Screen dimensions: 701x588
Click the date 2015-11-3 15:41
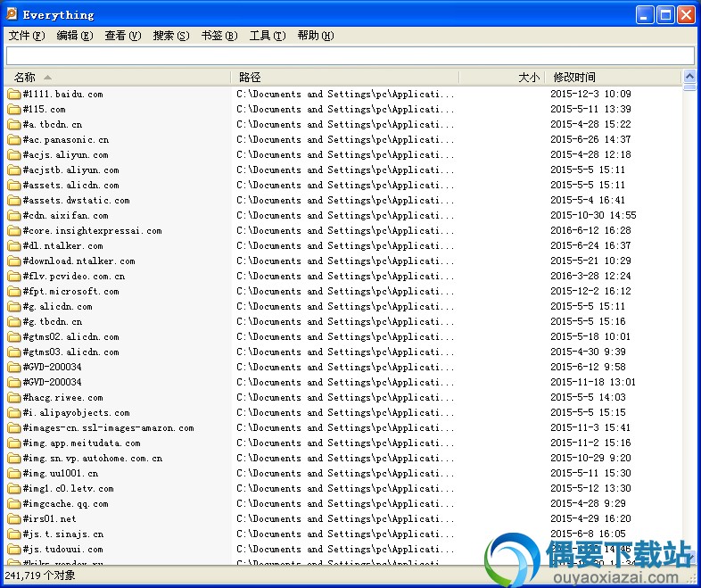(x=590, y=428)
